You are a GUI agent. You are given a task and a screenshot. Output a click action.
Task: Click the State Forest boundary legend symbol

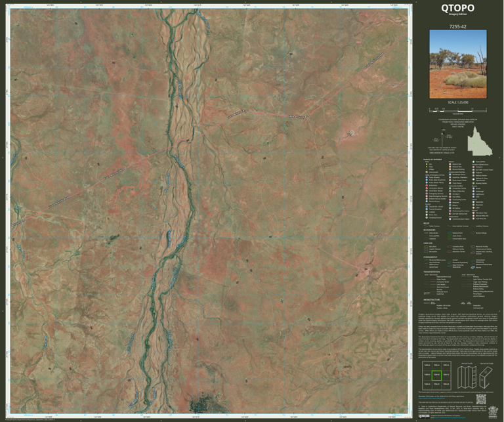point(450,236)
